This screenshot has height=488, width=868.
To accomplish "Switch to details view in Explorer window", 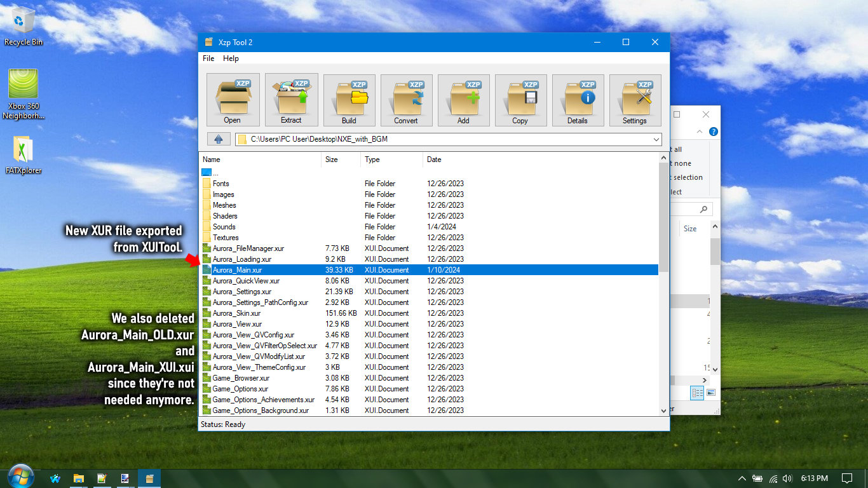I will pyautogui.click(x=697, y=393).
